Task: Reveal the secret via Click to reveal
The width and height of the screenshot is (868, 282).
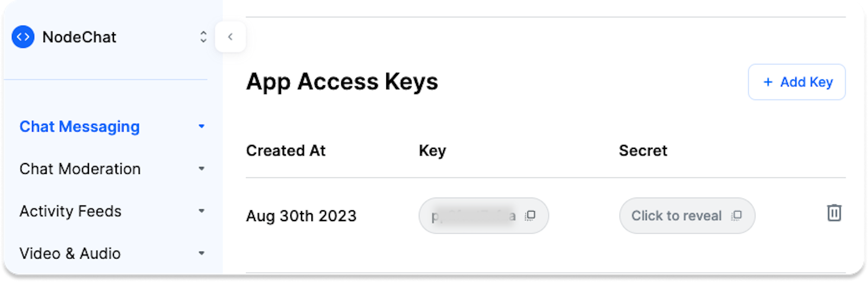Action: tap(676, 216)
